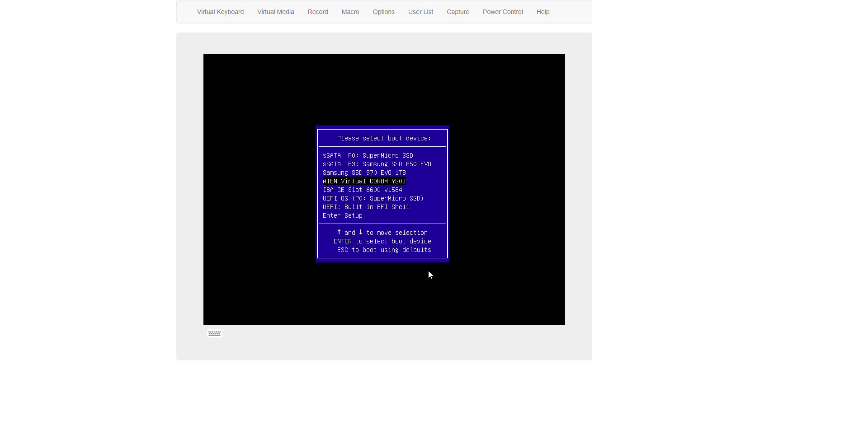868x448 pixels.
Task: Select UEFI: Built-in EFI Shell entry
Action: coord(366,207)
